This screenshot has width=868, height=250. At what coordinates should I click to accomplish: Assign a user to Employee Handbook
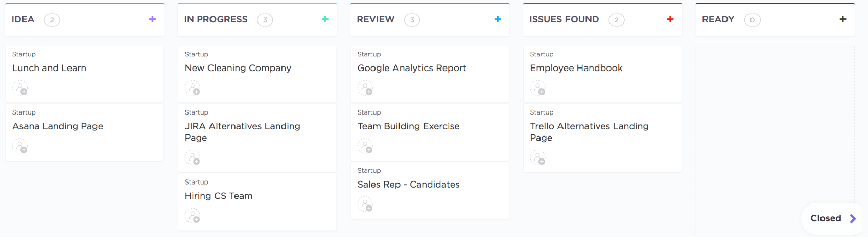tap(538, 88)
